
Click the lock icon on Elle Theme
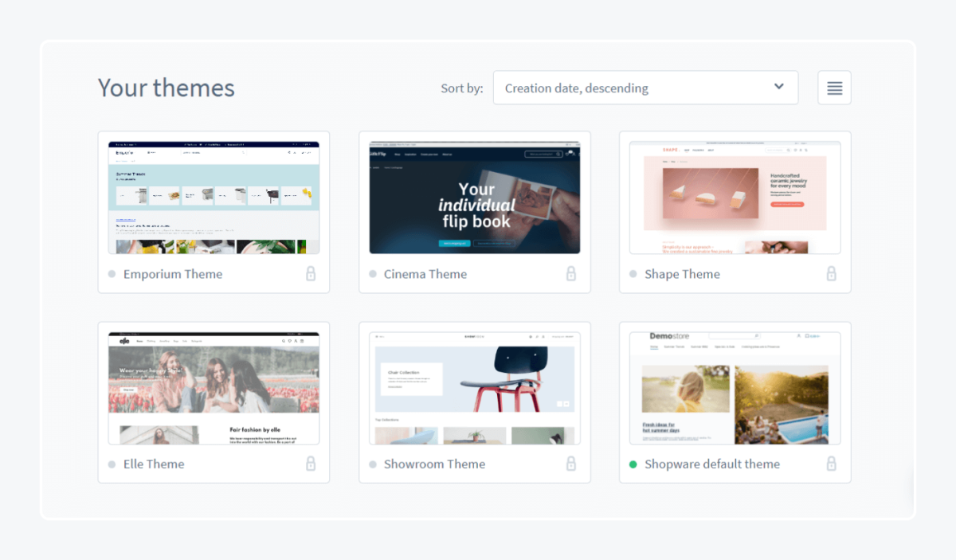[x=311, y=464]
